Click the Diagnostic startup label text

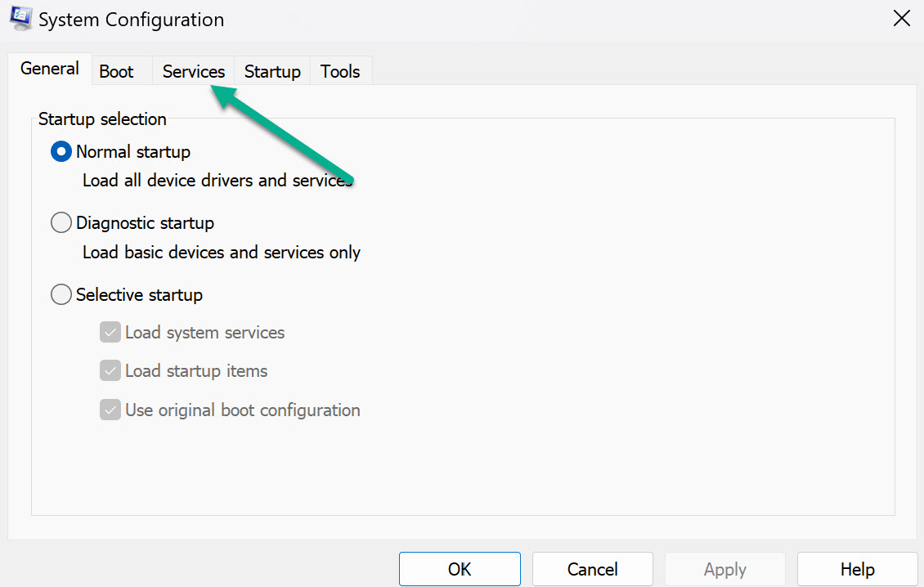145,223
